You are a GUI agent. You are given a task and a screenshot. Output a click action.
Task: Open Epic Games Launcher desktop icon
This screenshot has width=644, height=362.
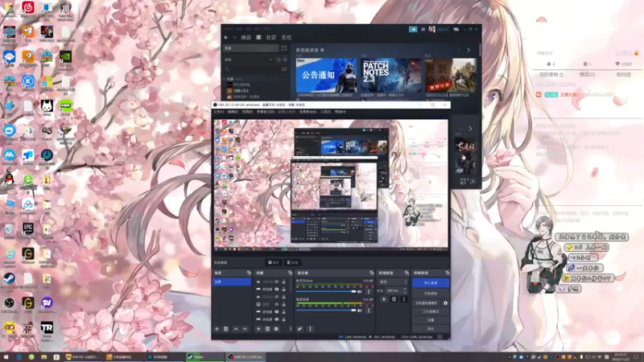point(28,228)
